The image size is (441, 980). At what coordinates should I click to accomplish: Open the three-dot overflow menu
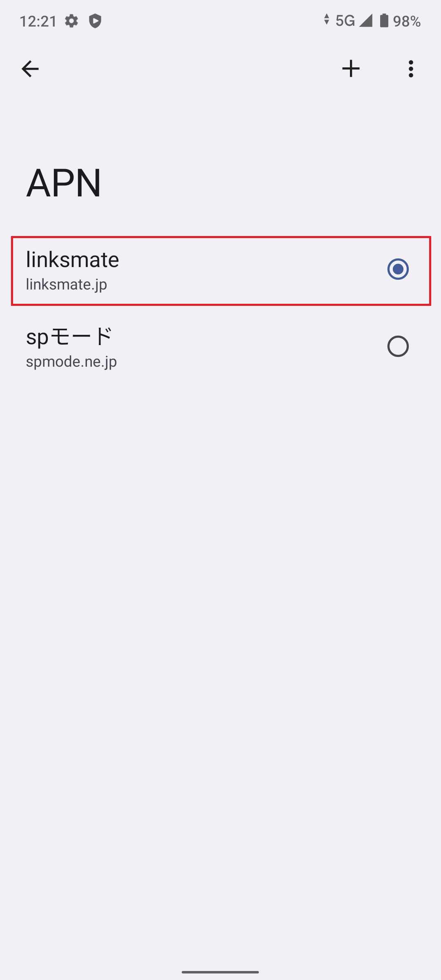pos(411,69)
